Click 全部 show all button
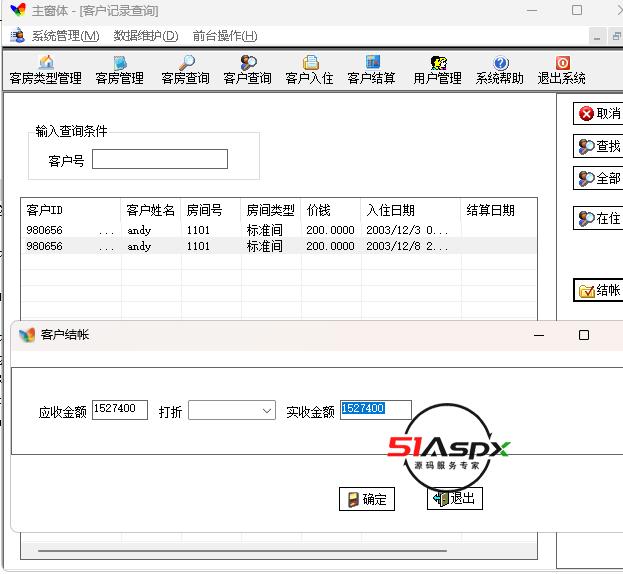 598,178
